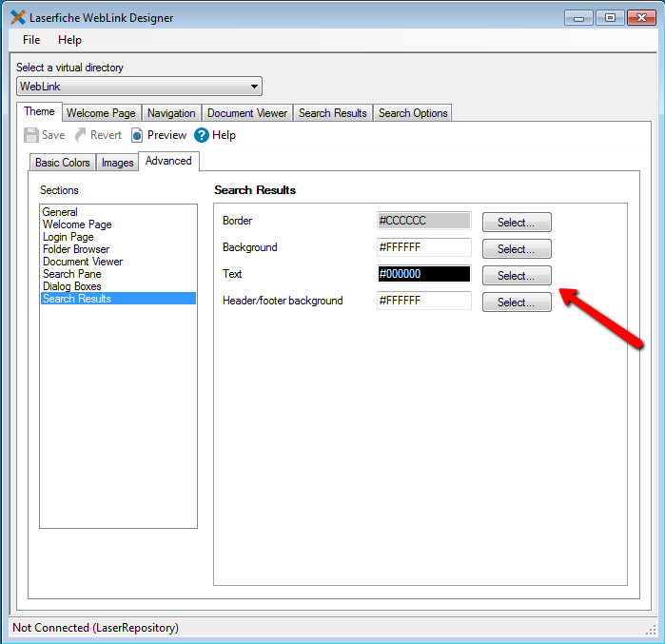Click the toolbar Help label
The image size is (665, 644).
click(224, 135)
